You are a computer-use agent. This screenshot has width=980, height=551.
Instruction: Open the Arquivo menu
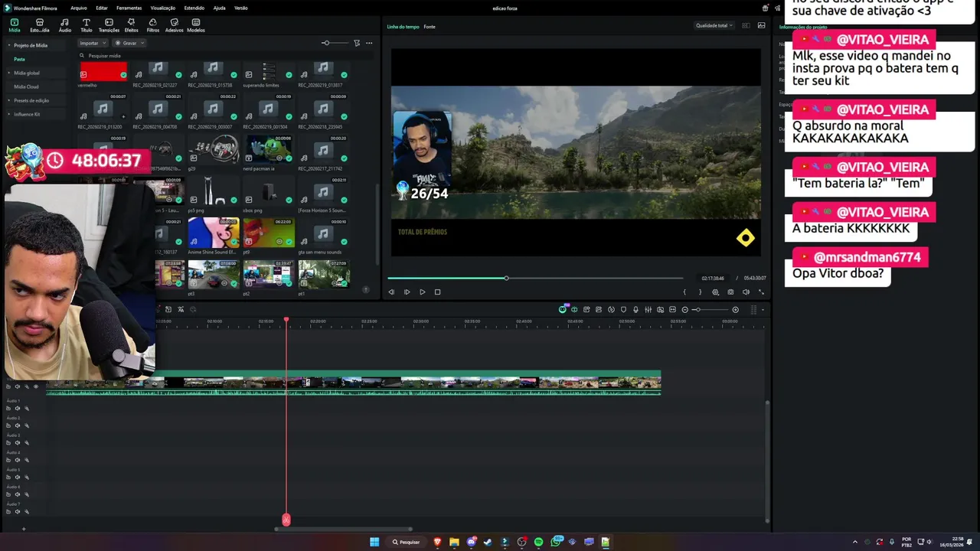78,8
